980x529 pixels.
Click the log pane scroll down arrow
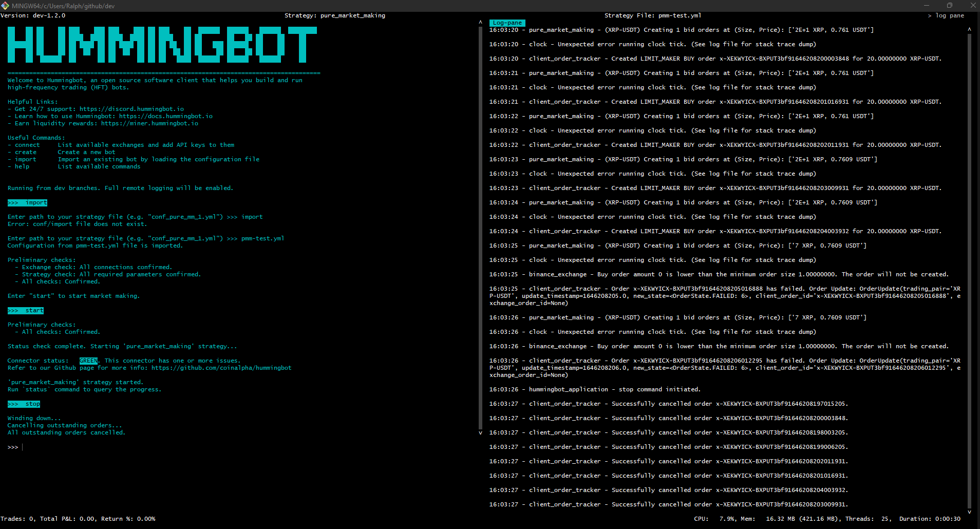point(969,512)
